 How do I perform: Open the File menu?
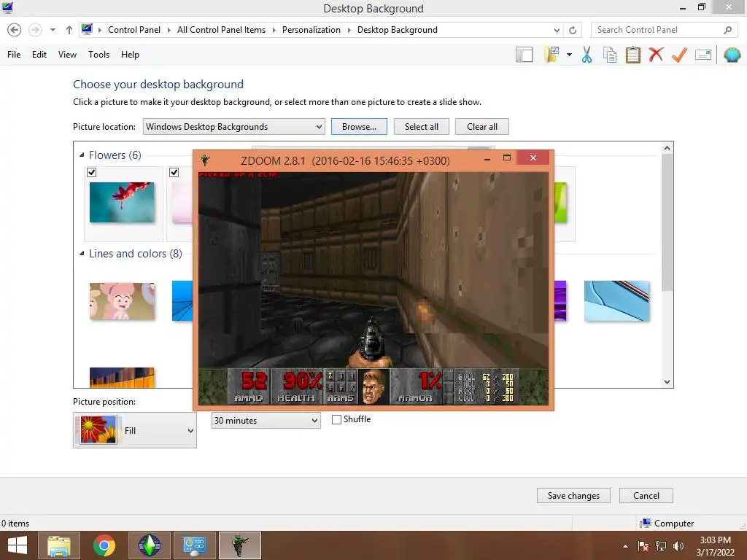click(x=14, y=55)
